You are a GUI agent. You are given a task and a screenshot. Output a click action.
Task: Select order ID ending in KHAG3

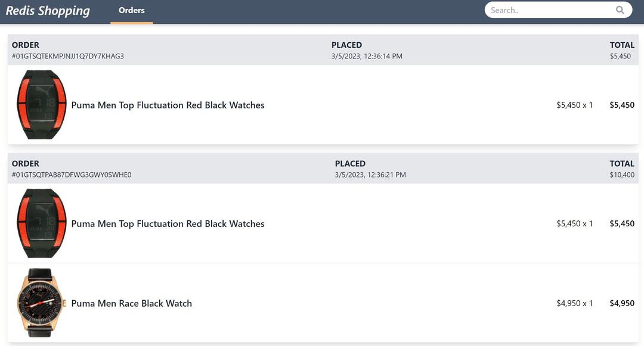tap(67, 57)
